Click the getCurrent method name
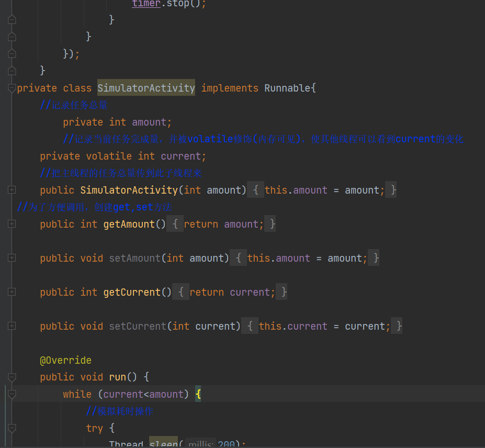The width and height of the screenshot is (485, 448). point(132,292)
